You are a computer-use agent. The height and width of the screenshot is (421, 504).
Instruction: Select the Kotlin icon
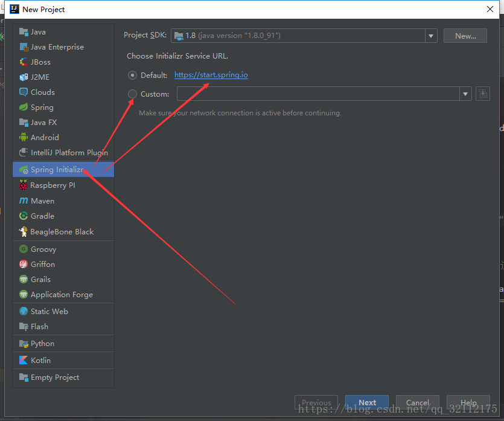tap(24, 360)
